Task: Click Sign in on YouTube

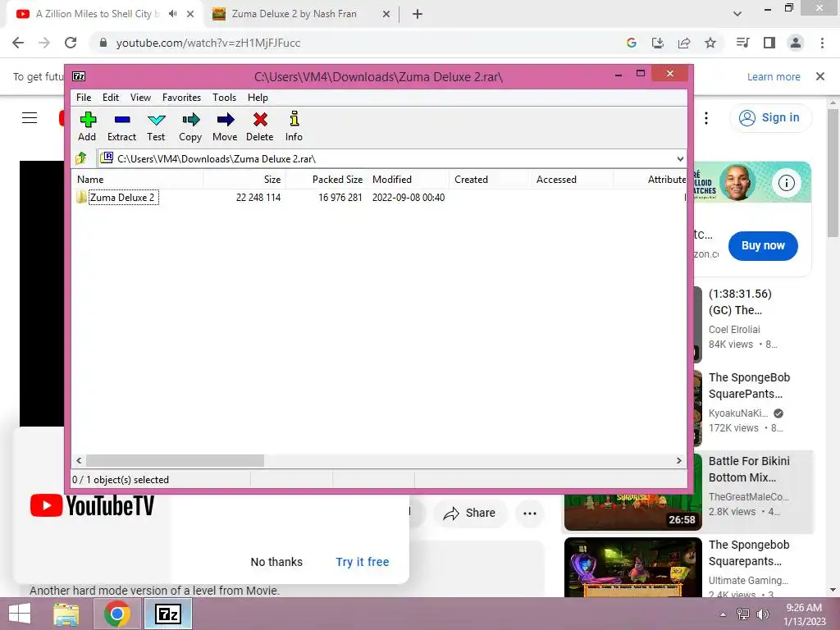Action: [770, 118]
